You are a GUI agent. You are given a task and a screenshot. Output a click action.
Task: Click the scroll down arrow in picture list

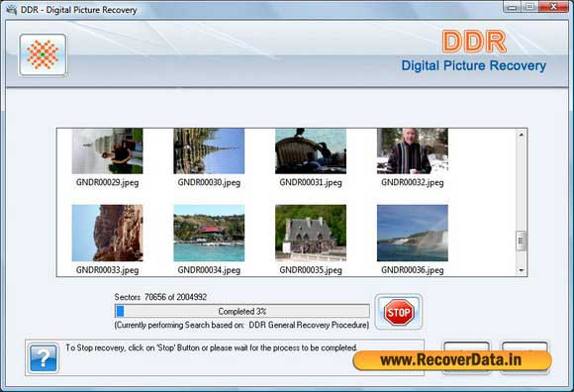click(x=522, y=270)
